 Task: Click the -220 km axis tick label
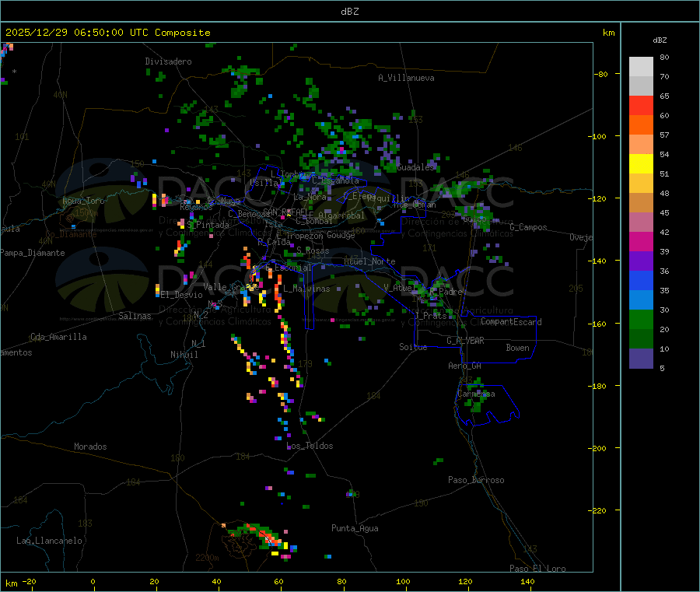coord(599,511)
